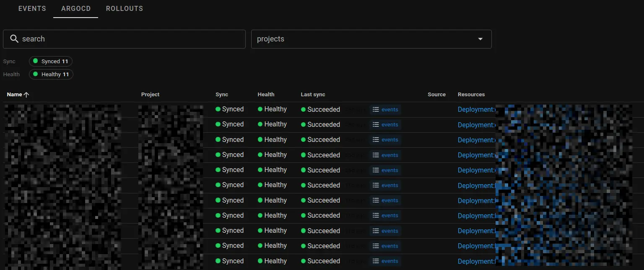Open the ROLLOUTS tab

click(x=125, y=8)
